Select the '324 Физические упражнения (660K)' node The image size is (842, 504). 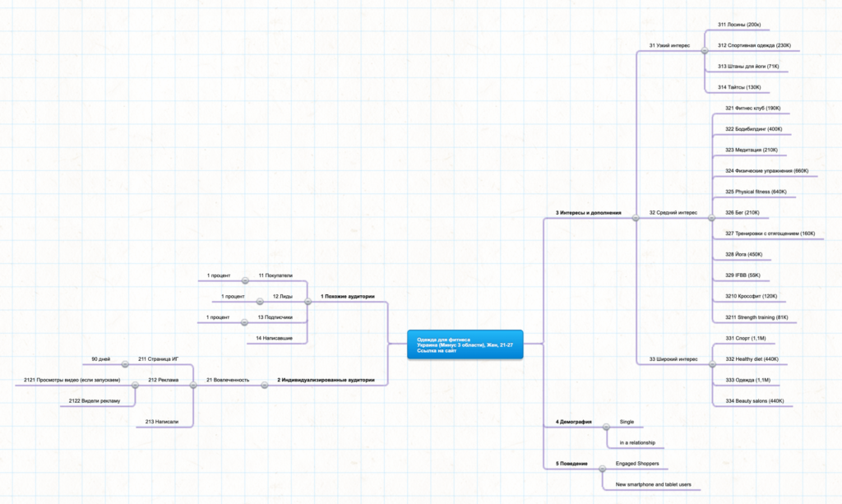[766, 170]
